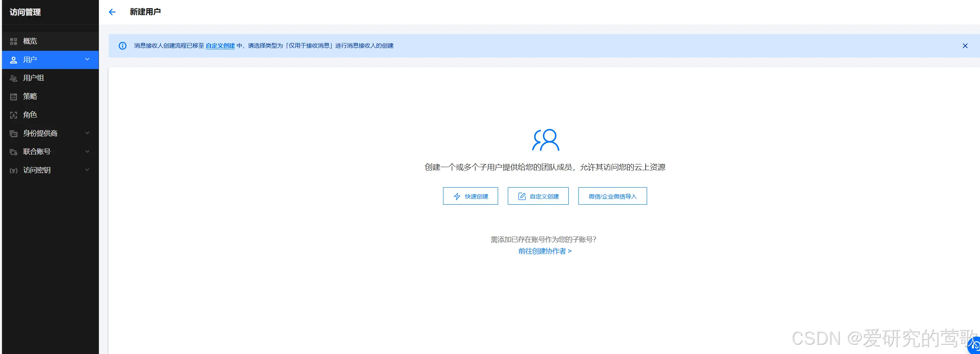The image size is (980, 354).
Task: Click the 用户 person icon
Action: 14,60
